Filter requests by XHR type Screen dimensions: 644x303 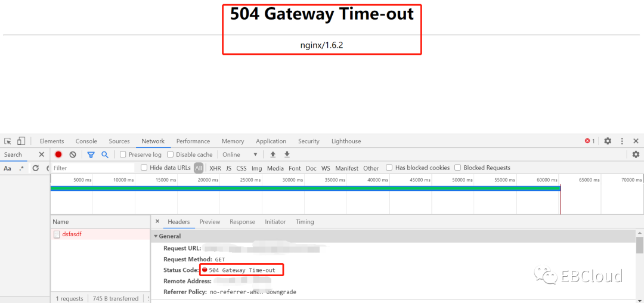tap(215, 168)
